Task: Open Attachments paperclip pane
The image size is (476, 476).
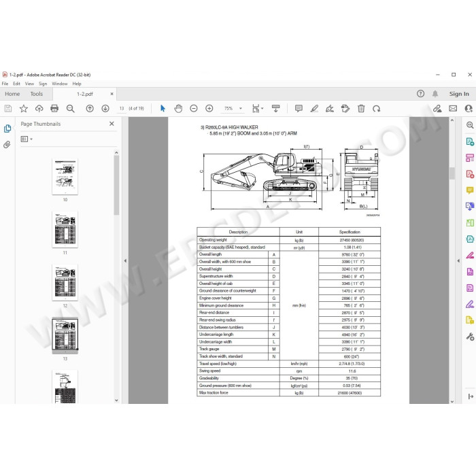Action: click(7, 144)
